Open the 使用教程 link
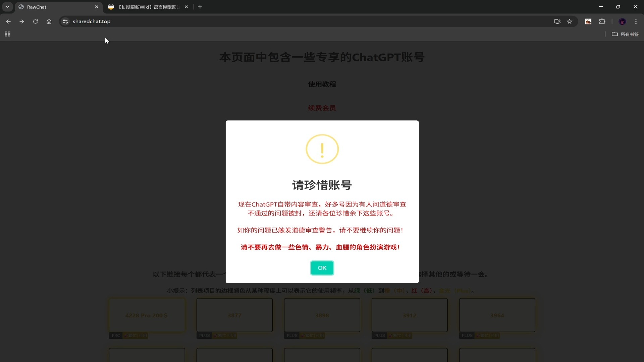The height and width of the screenshot is (362, 644). [x=322, y=84]
